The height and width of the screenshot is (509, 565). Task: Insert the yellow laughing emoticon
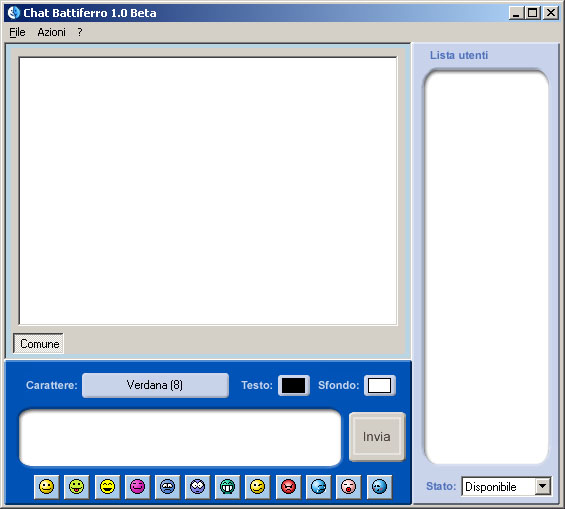[x=107, y=487]
